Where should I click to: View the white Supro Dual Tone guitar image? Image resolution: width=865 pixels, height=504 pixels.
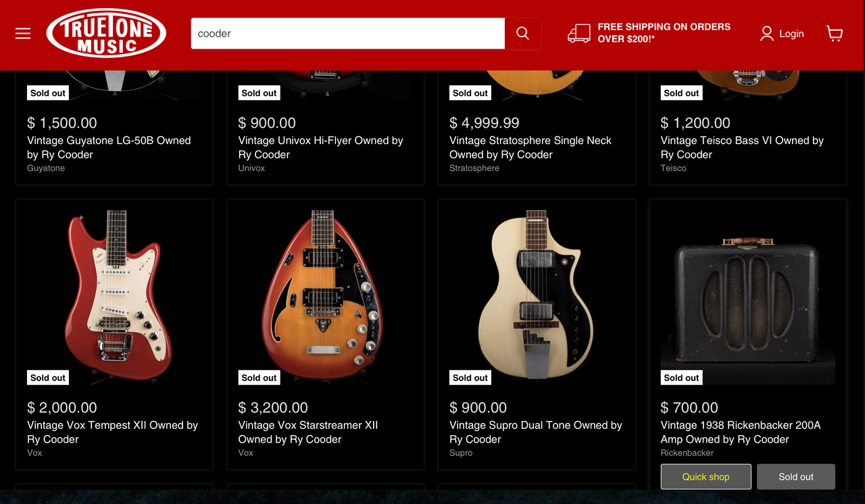(x=537, y=297)
